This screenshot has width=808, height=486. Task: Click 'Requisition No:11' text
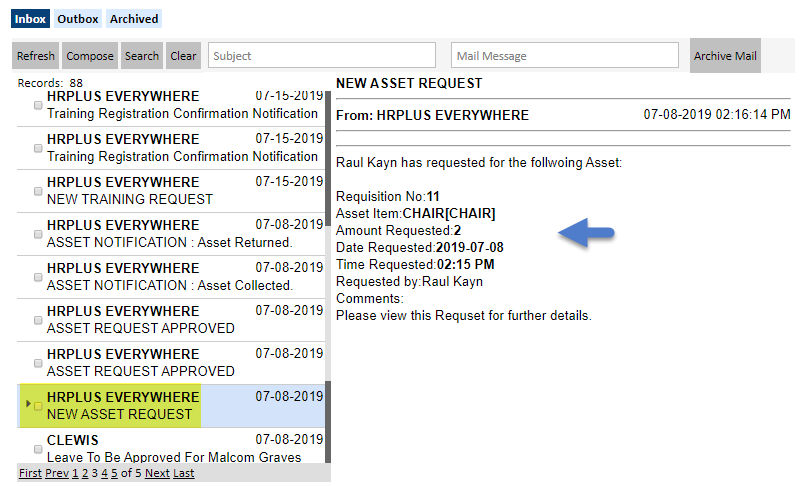pos(388,196)
